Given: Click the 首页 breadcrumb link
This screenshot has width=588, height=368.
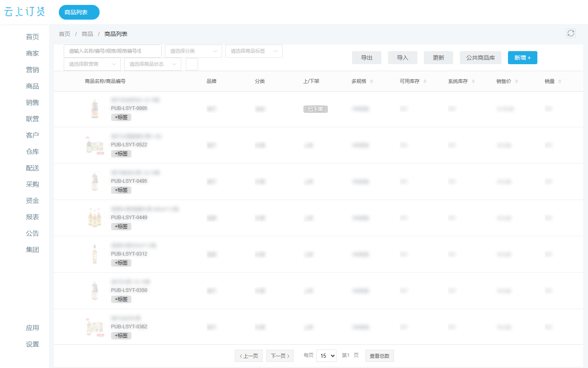Looking at the screenshot, I should (x=65, y=34).
